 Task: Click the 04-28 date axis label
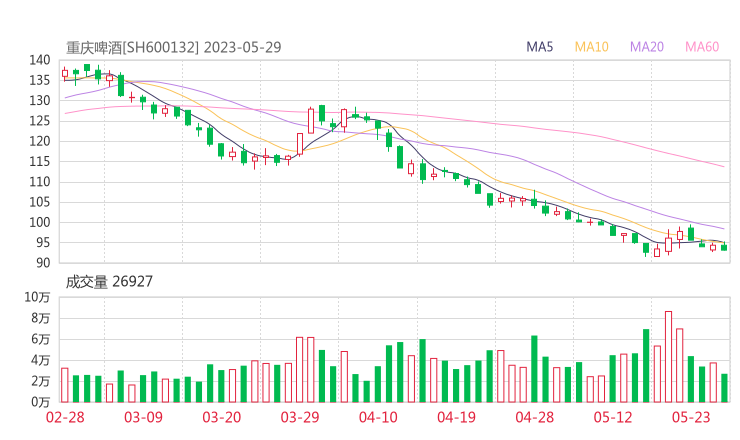535,417
